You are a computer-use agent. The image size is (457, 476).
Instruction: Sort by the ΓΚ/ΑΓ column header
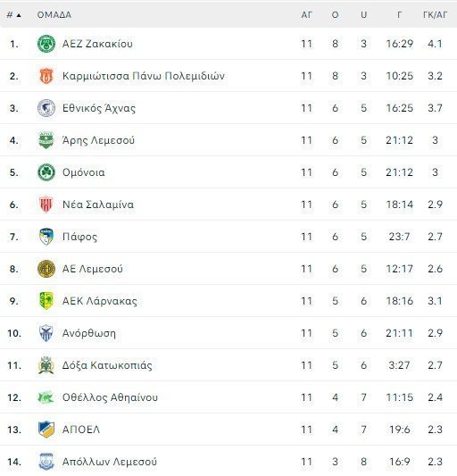click(435, 15)
